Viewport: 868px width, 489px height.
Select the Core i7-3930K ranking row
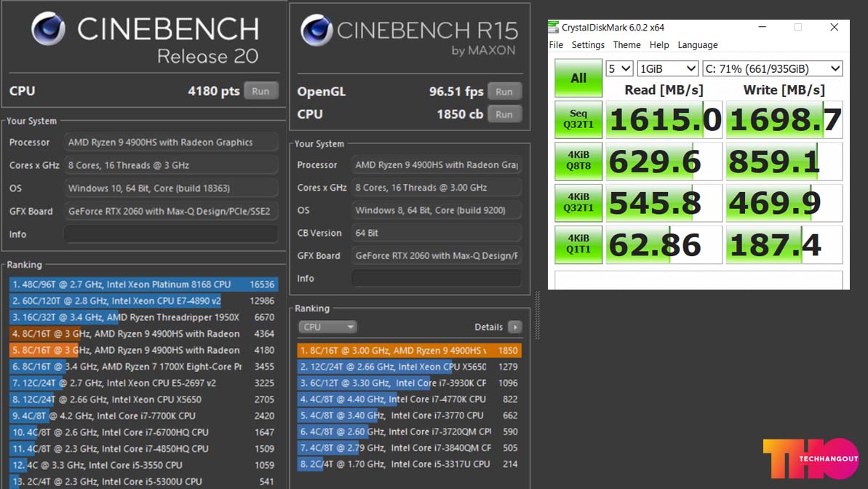pos(409,383)
